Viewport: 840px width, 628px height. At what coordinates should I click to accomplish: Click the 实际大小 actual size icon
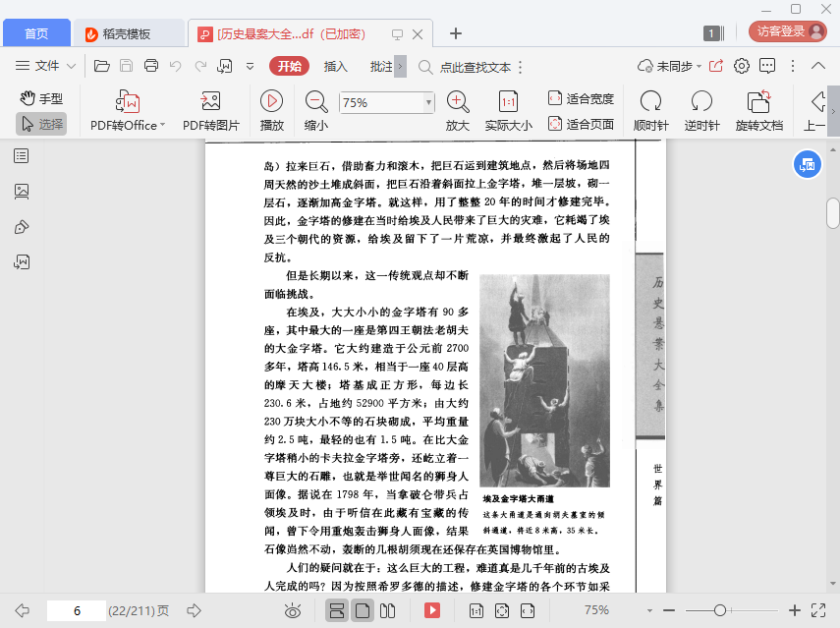point(508,101)
